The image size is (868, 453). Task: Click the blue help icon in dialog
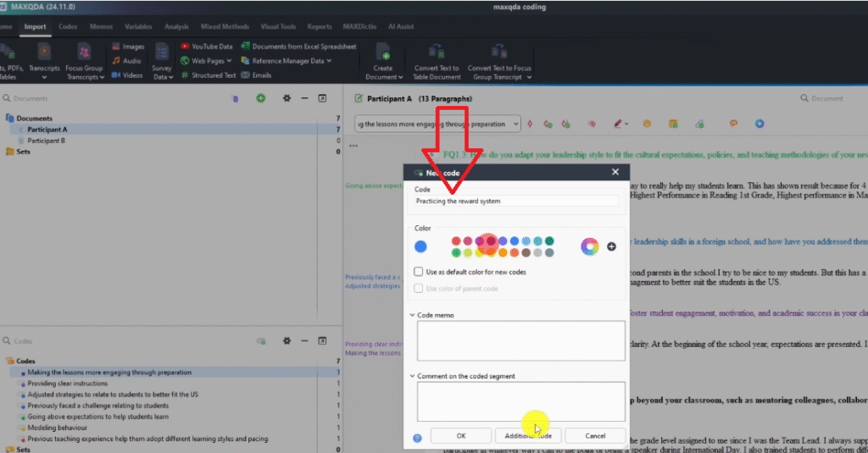(417, 438)
